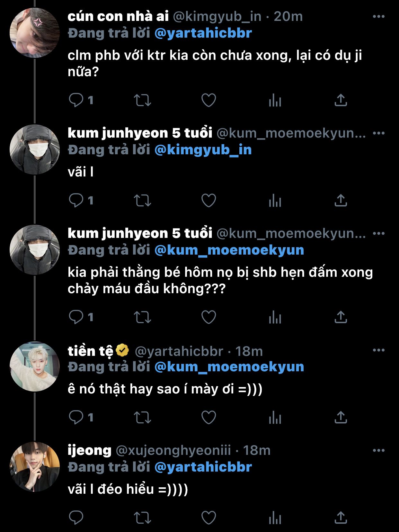The height and width of the screenshot is (532, 399).
Task: Open more options menu on tiền tệ tweet
Action: coord(378,350)
